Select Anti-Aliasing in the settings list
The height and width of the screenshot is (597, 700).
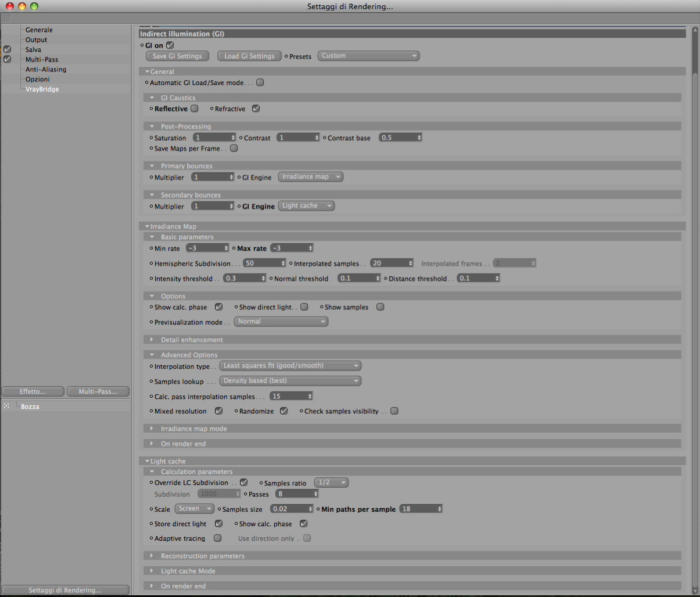(x=46, y=69)
